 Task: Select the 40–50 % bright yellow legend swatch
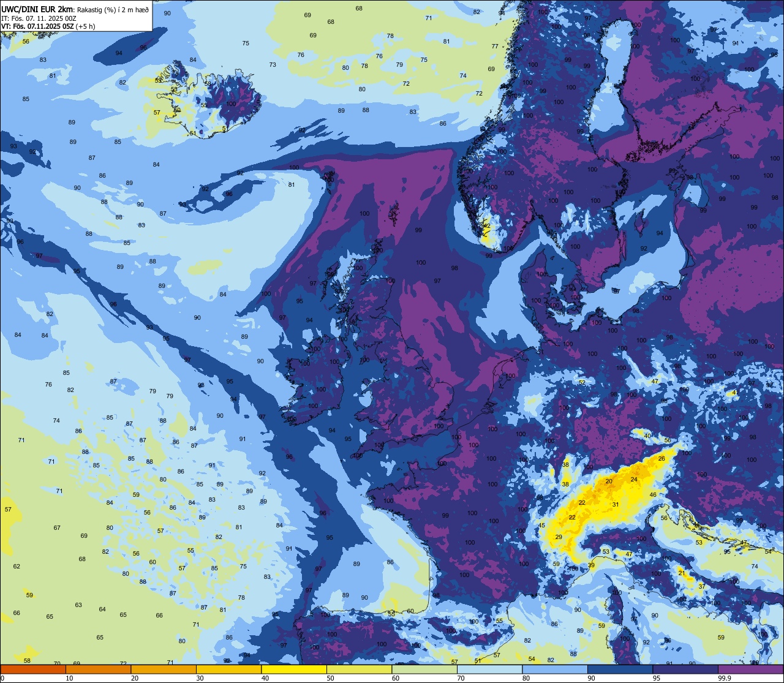(x=294, y=669)
